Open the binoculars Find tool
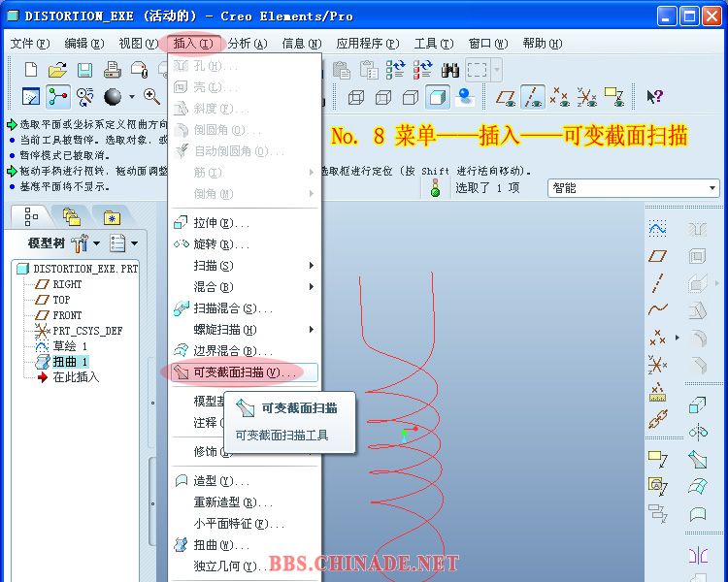Viewport: 728px width, 582px height. [449, 70]
